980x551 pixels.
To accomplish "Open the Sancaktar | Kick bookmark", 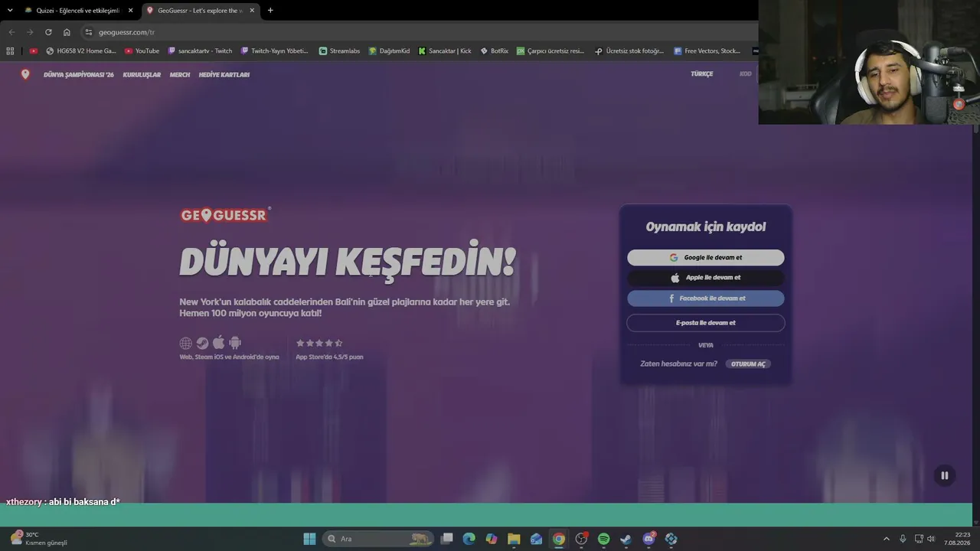I will [x=445, y=51].
